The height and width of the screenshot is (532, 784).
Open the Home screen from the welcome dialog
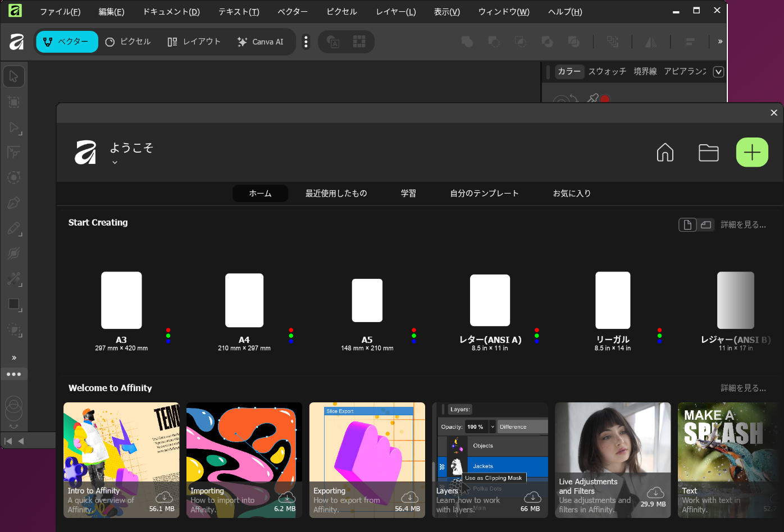point(665,152)
